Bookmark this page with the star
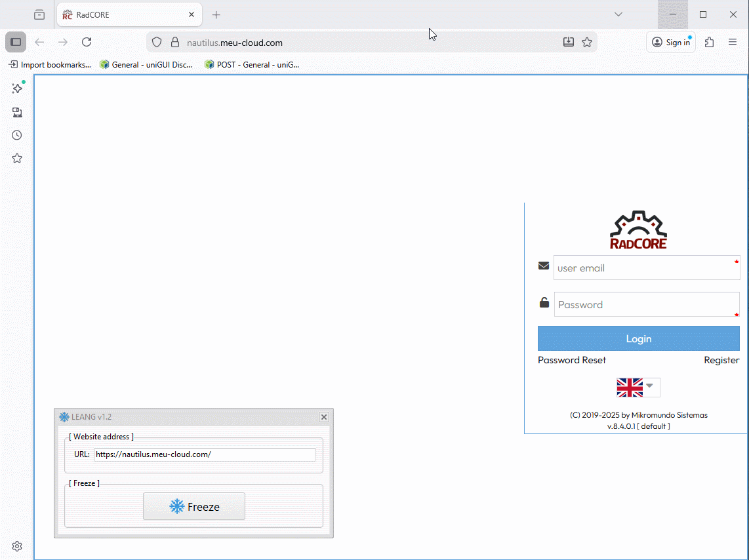The width and height of the screenshot is (749, 560). pyautogui.click(x=587, y=42)
